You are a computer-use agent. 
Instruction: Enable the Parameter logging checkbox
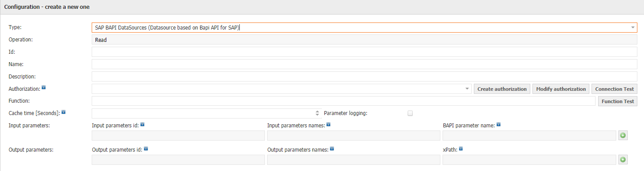pyautogui.click(x=410, y=113)
